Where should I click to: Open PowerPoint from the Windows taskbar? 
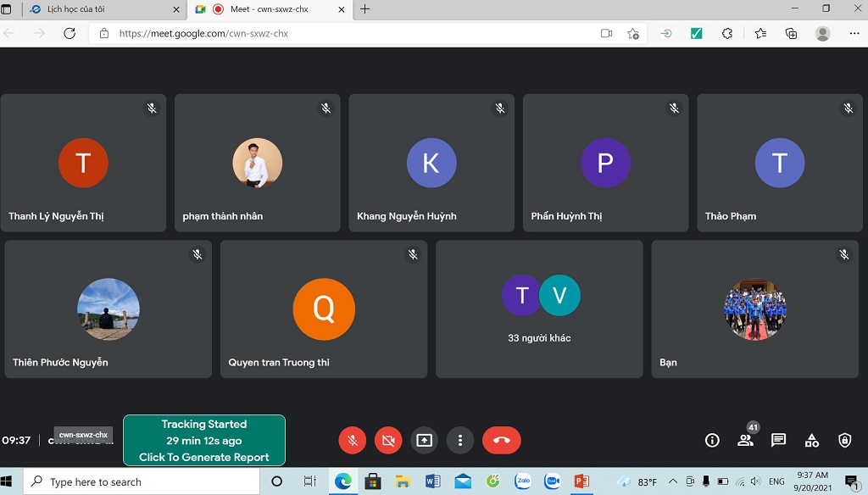[x=581, y=481]
